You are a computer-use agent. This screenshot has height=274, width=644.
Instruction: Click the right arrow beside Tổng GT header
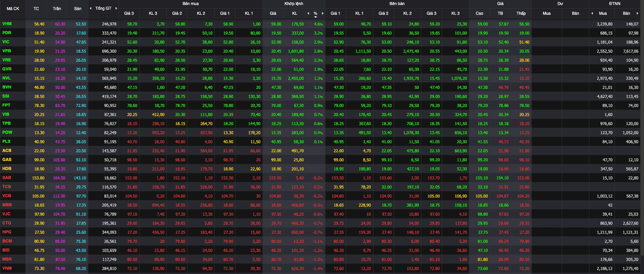point(116,8)
